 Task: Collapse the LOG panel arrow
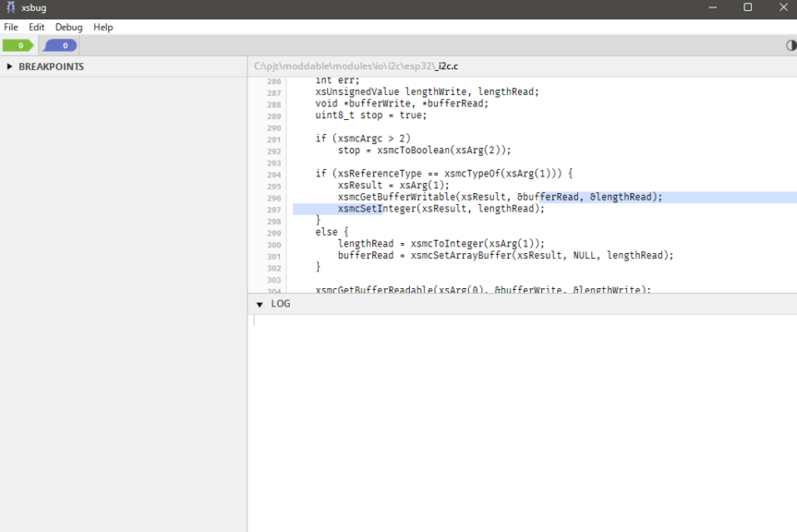tap(259, 304)
